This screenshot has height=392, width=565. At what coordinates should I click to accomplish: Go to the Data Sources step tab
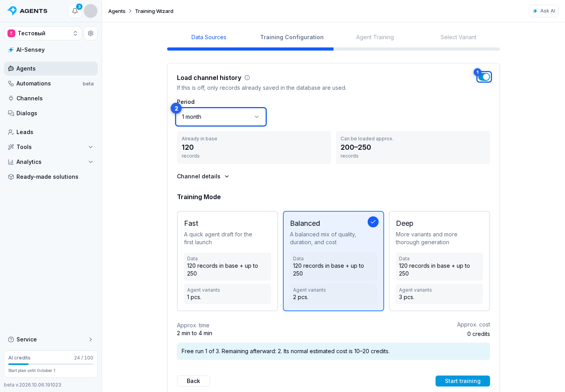pyautogui.click(x=209, y=37)
